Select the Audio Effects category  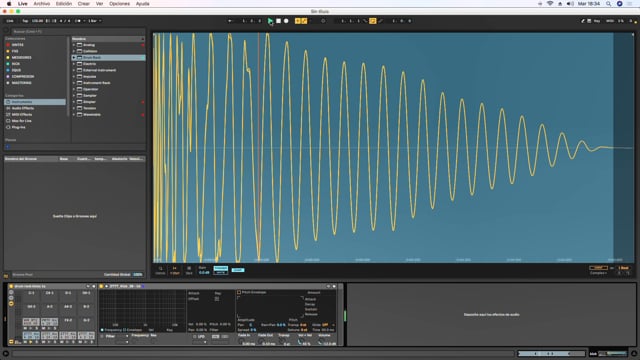pyautogui.click(x=22, y=108)
